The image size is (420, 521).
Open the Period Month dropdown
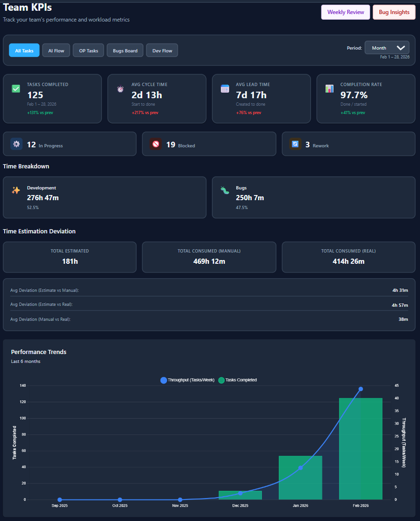tap(387, 48)
